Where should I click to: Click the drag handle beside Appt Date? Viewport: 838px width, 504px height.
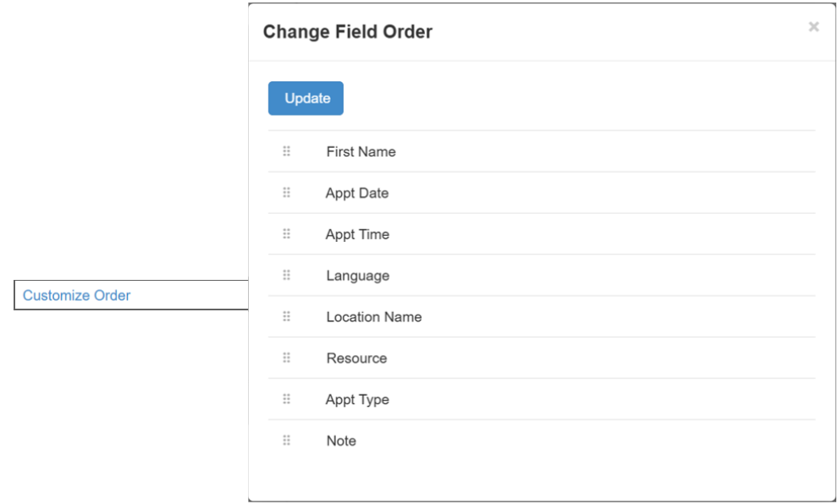(x=286, y=193)
